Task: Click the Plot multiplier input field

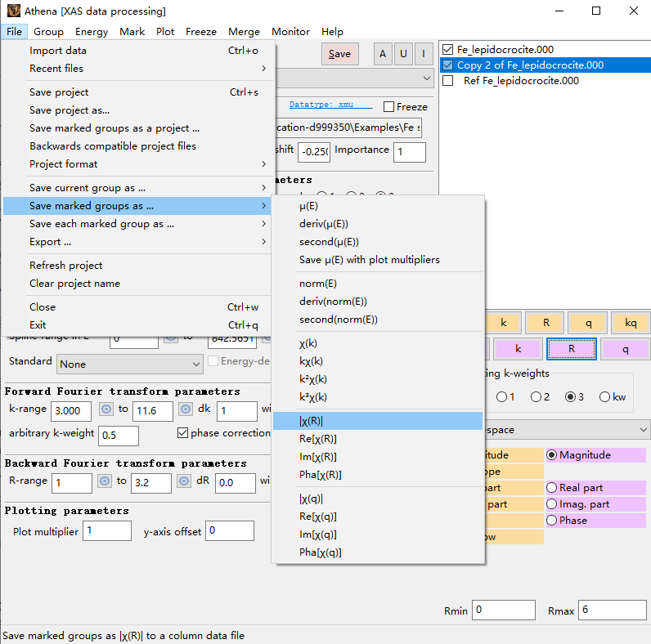Action: click(x=107, y=530)
